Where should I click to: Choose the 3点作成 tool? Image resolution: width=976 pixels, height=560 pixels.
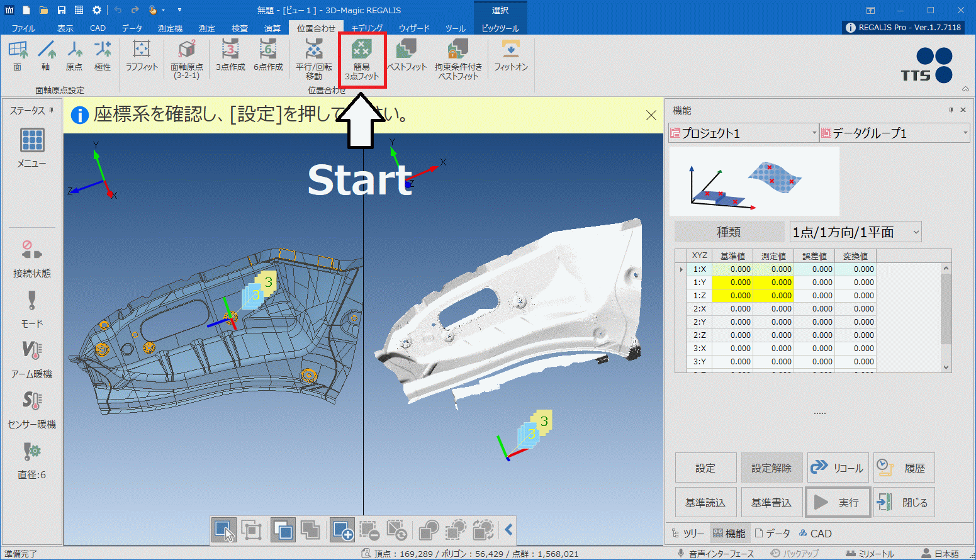point(230,55)
